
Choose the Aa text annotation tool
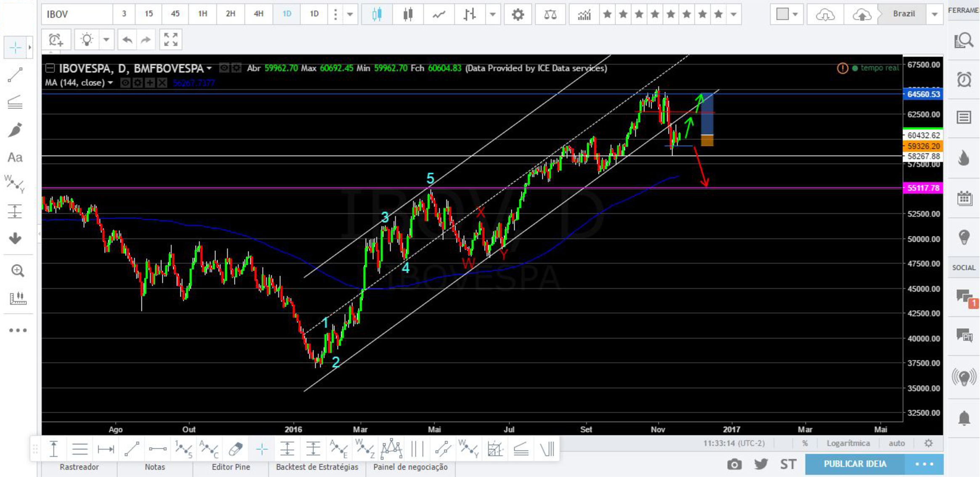pyautogui.click(x=15, y=157)
